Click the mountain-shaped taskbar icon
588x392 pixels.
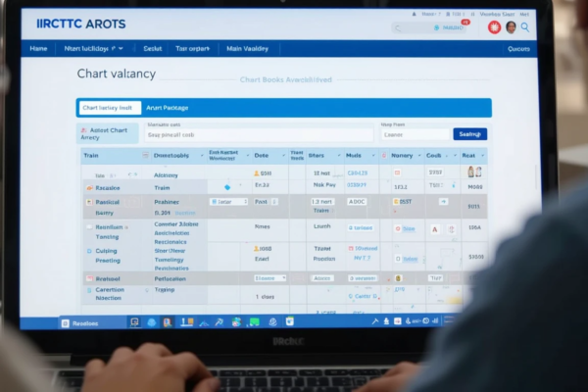204,322
